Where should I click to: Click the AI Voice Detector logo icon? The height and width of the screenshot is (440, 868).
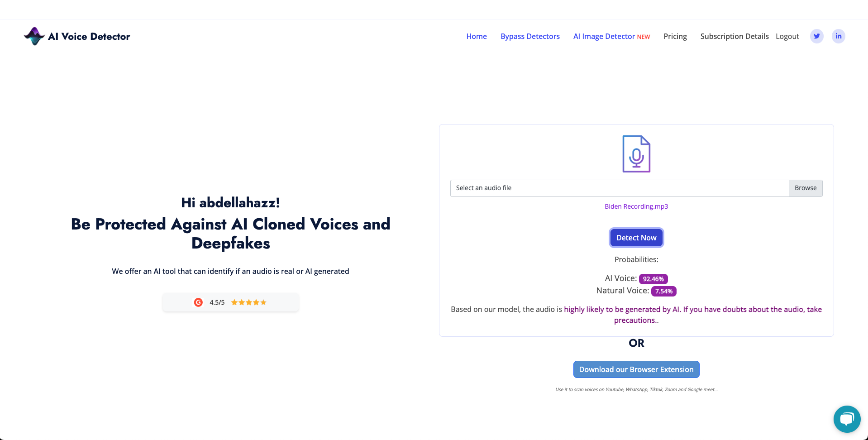click(x=34, y=36)
